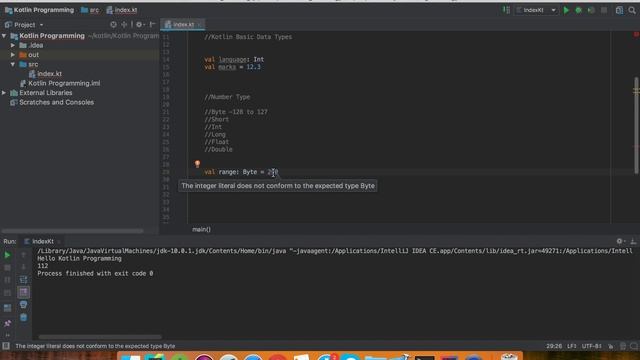Screen dimensions: 640x360
Task: Collapse the Kotlin Programming root node
Action: click(x=4, y=36)
